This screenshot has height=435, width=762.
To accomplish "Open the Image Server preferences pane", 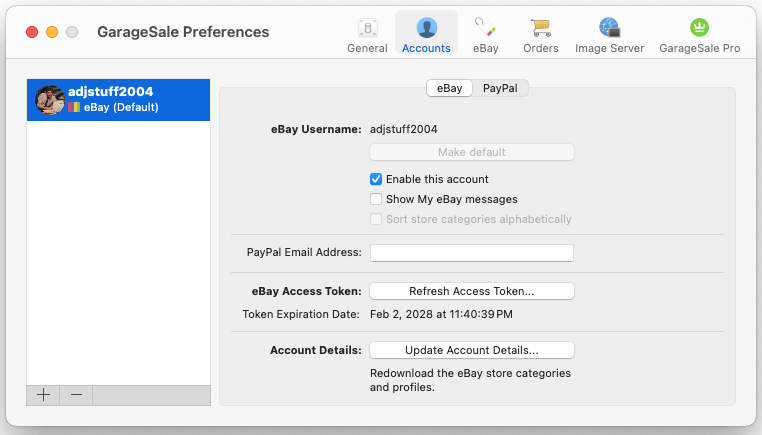I will coord(609,35).
